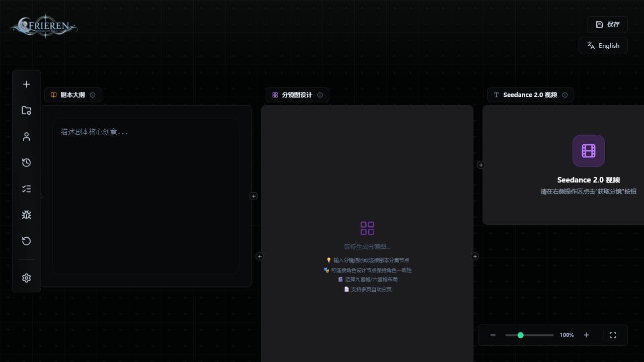This screenshot has height=362, width=644.
Task: Click the bold Seedance 2.0 视频 title in card
Action: [x=589, y=180]
